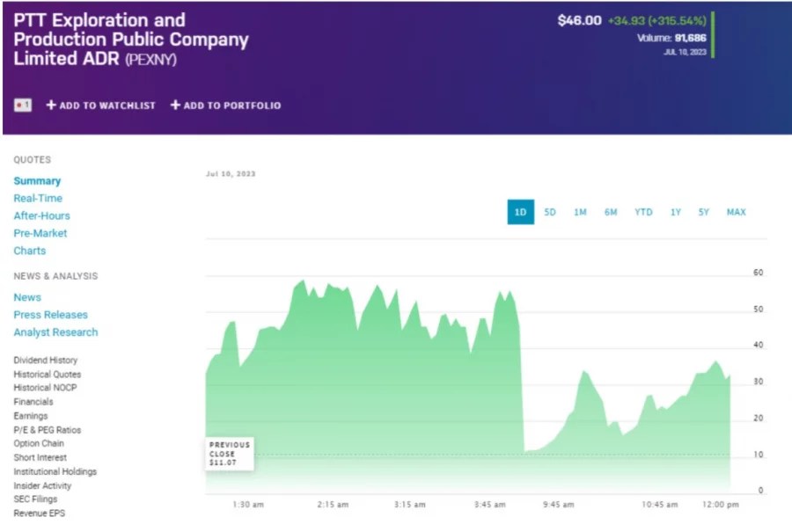
Task: Open the Dividend History page
Action: [x=45, y=360]
